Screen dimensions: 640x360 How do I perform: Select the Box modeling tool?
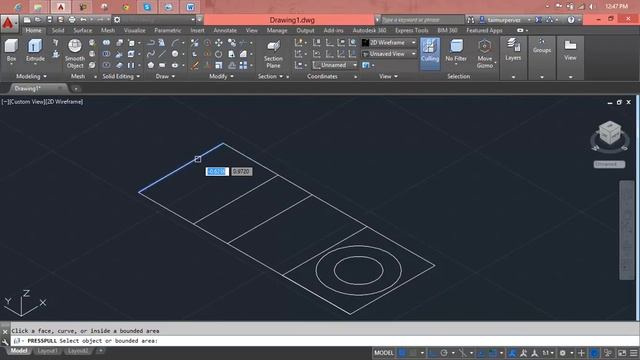pyautogui.click(x=11, y=50)
